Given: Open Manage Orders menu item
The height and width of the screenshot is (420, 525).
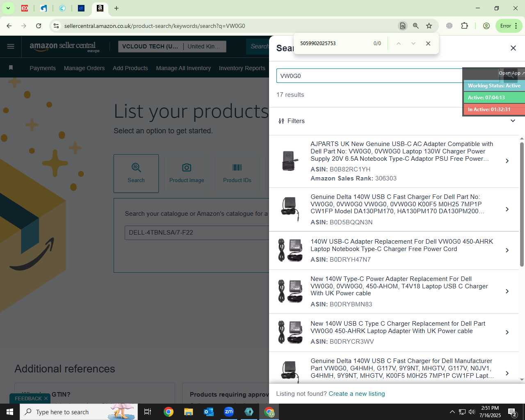Looking at the screenshot, I should 84,68.
